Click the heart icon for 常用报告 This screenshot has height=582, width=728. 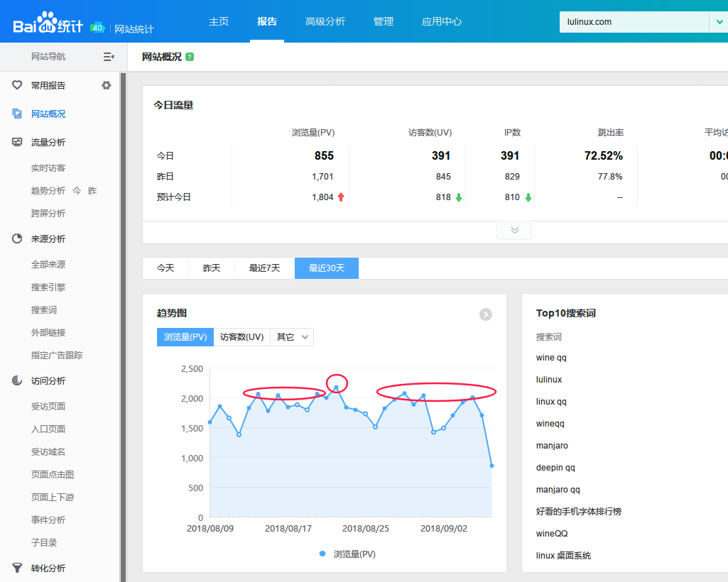[x=17, y=85]
